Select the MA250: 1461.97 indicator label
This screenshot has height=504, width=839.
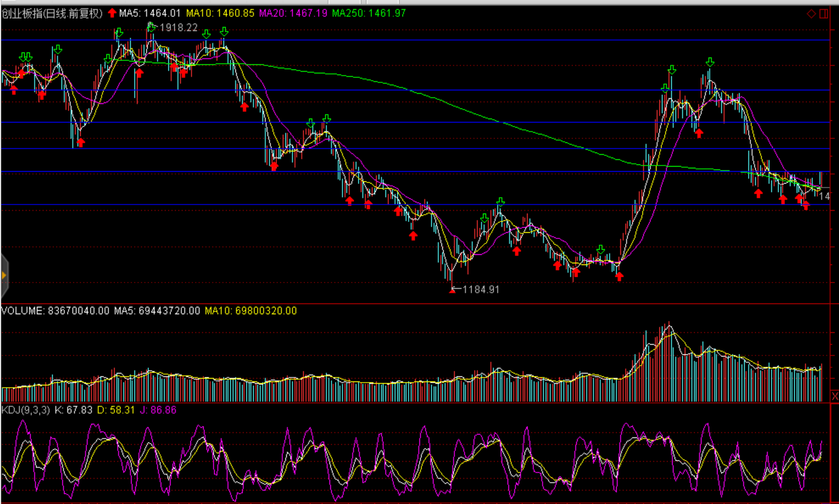tap(369, 13)
